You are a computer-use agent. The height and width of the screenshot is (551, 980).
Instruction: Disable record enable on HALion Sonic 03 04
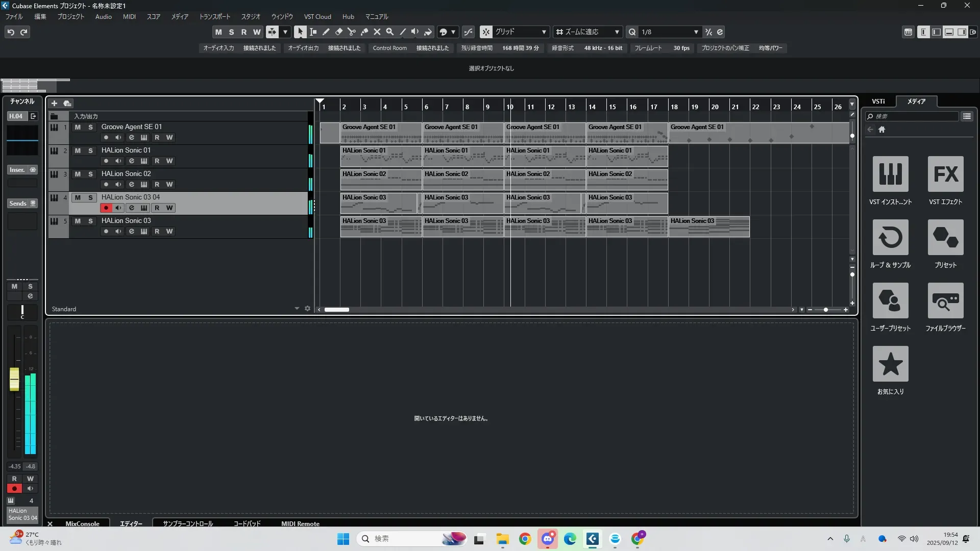(106, 208)
